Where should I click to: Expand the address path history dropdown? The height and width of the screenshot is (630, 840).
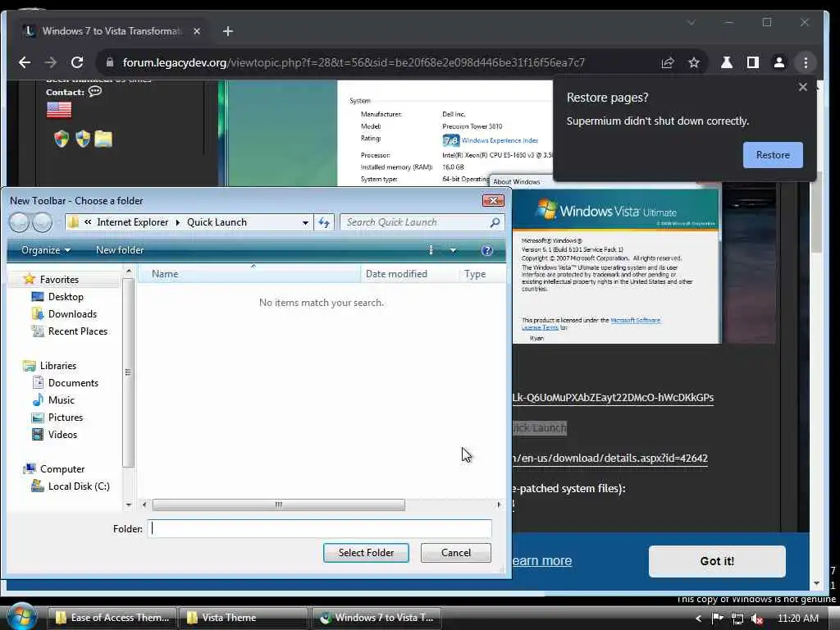click(x=305, y=222)
